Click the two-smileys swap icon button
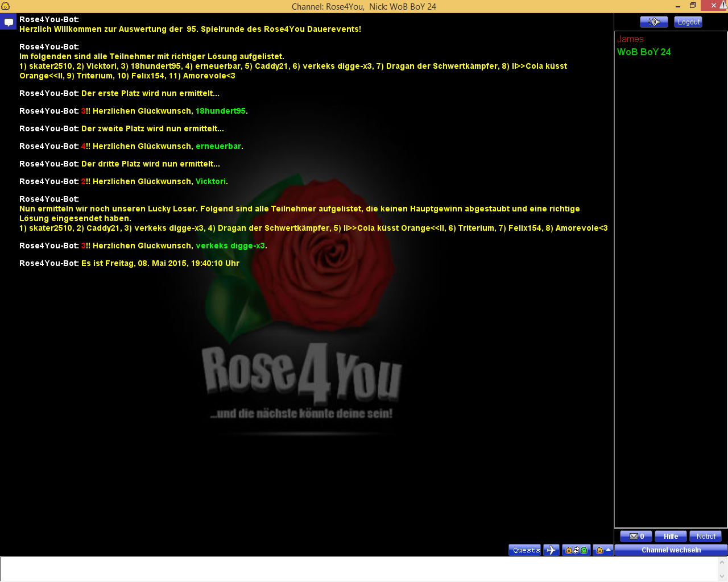 click(576, 550)
